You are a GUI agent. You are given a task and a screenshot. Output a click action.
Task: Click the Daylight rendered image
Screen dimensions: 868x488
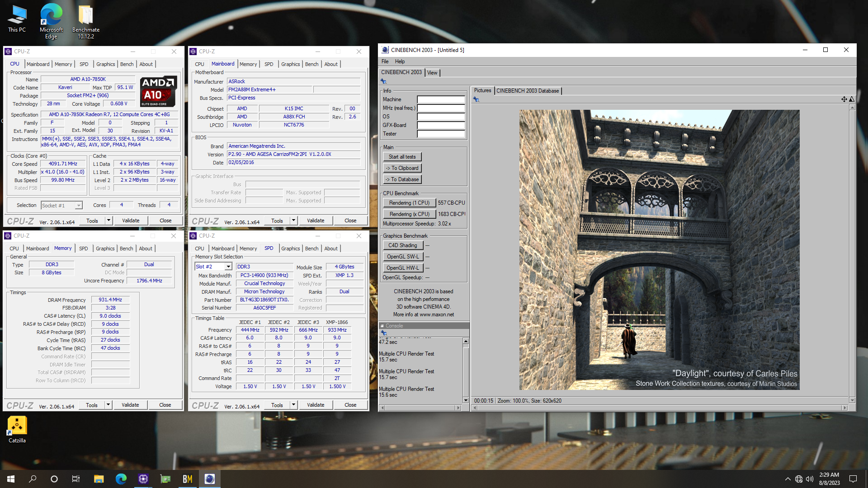point(659,250)
